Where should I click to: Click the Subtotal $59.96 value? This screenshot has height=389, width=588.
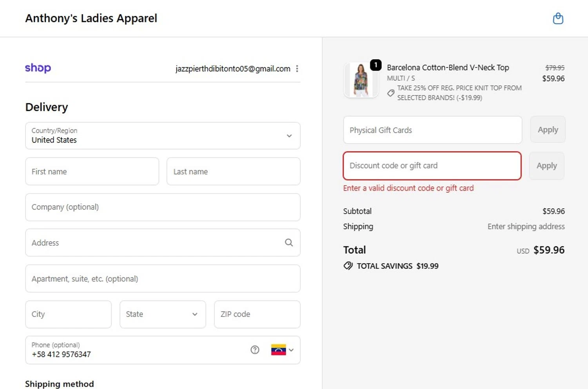[x=554, y=211]
